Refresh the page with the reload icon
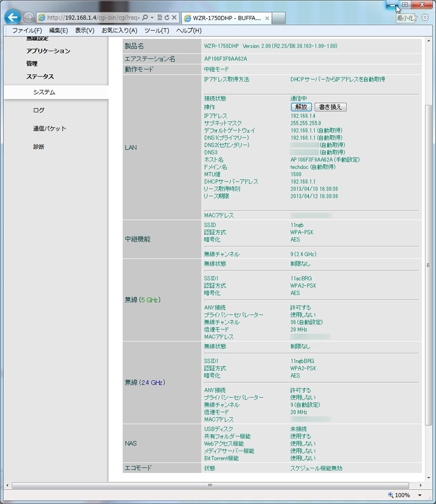Viewport: 436px width, 504px height. 166,17
